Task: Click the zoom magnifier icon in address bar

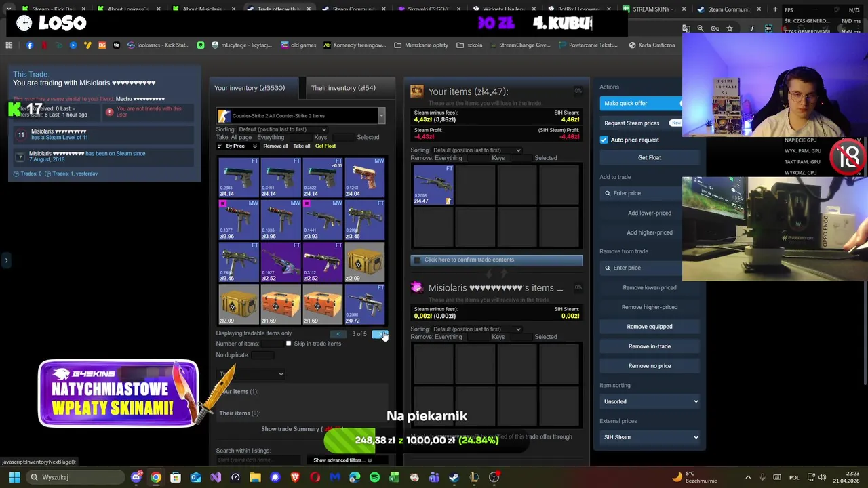Action: [701, 28]
